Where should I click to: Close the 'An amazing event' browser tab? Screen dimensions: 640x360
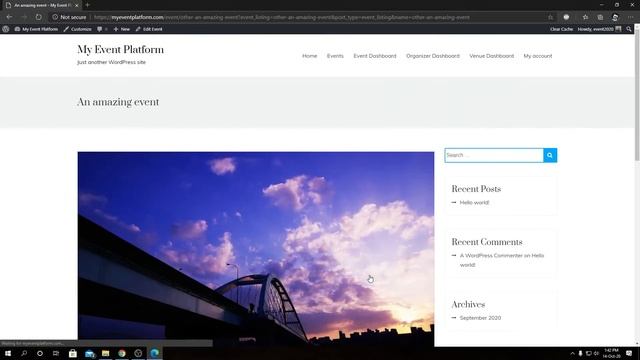point(76,5)
